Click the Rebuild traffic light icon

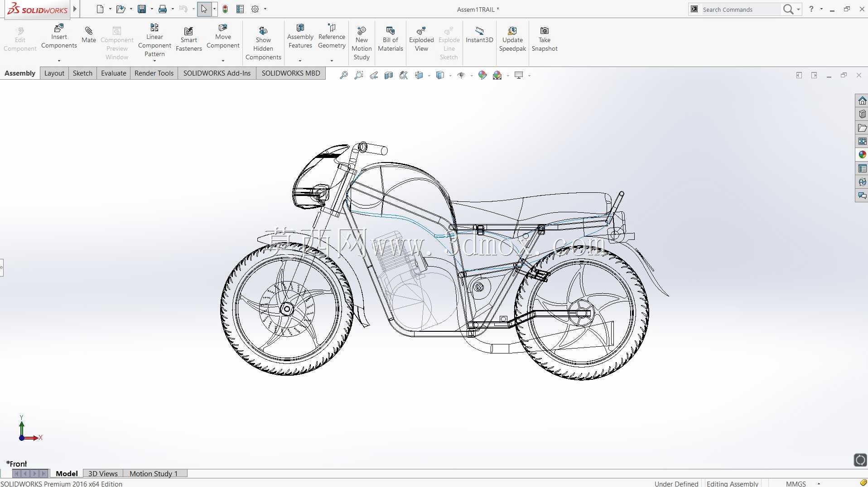pyautogui.click(x=225, y=9)
